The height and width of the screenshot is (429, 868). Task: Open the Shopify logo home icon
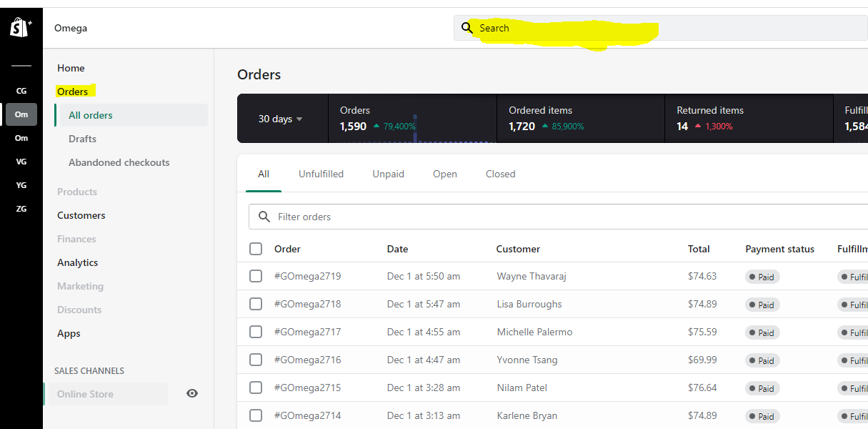21,28
